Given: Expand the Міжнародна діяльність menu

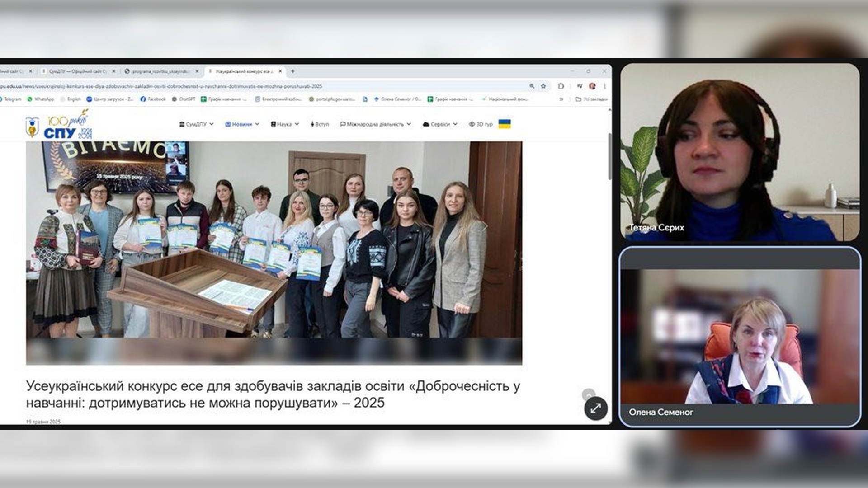Looking at the screenshot, I should coord(375,124).
